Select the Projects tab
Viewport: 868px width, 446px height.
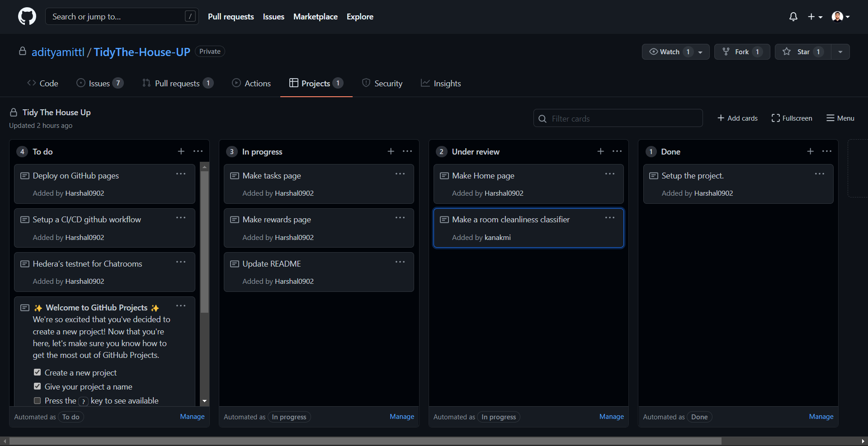tap(316, 83)
